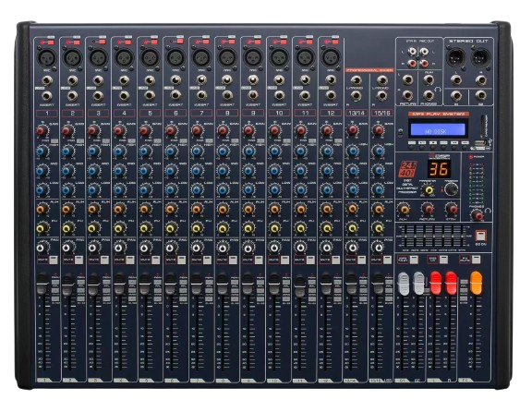
Task: Toggle the MUTE button on channel 8
Action: pos(233,261)
